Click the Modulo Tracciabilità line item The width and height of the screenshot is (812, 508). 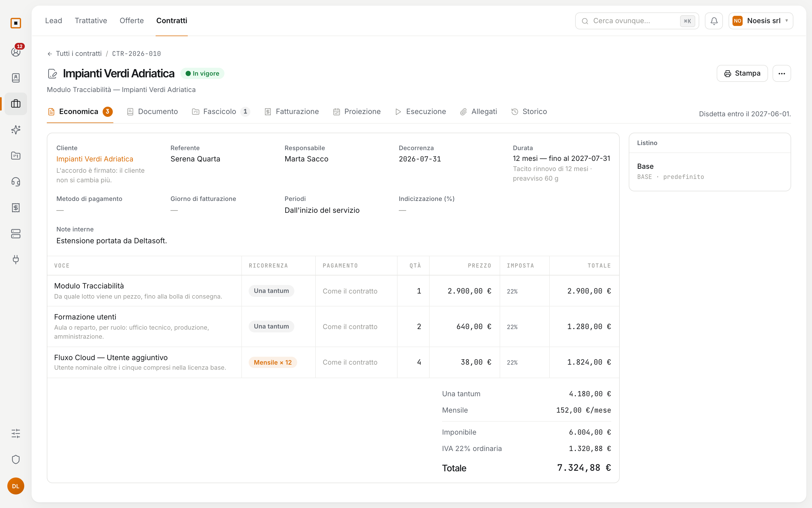coord(333,291)
